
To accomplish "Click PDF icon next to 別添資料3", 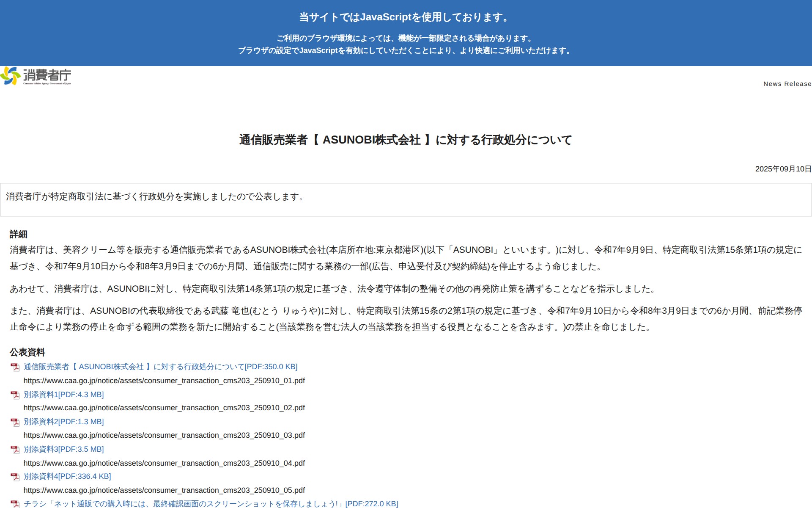I will 15,450.
